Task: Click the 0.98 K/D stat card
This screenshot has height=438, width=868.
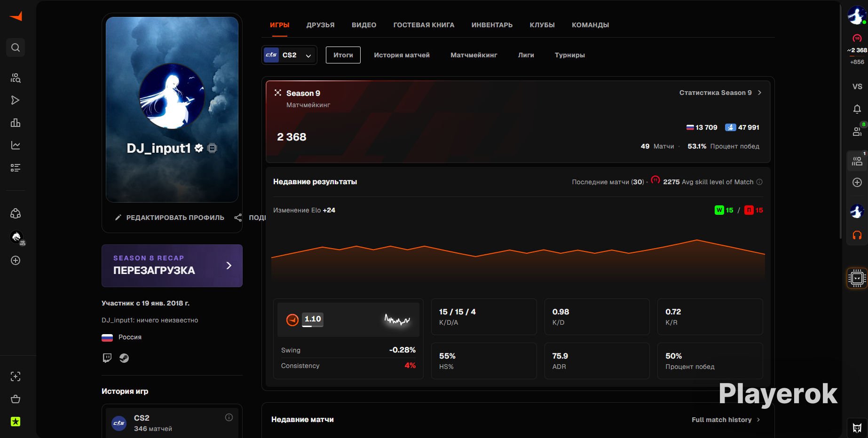Action: (597, 317)
